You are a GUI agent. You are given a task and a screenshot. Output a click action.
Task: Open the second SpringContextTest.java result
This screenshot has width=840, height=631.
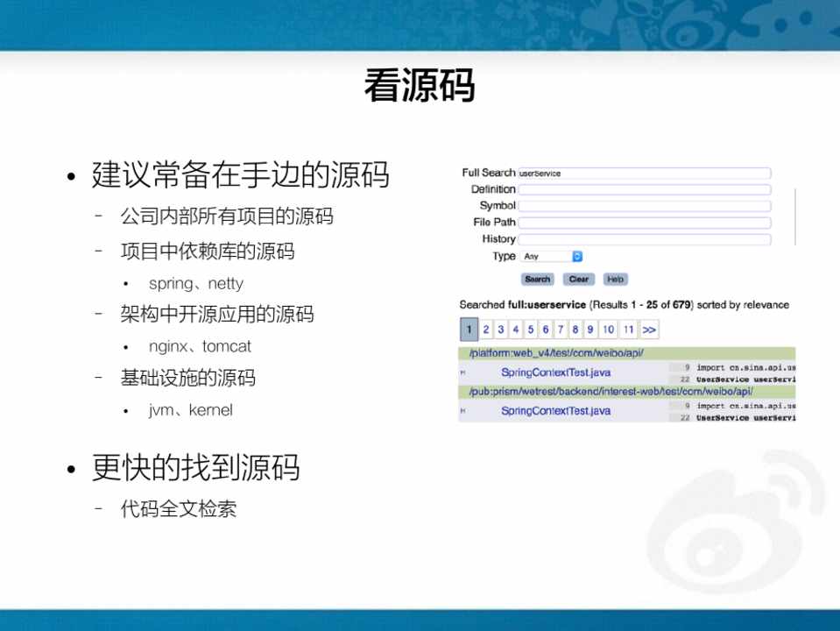pyautogui.click(x=555, y=411)
